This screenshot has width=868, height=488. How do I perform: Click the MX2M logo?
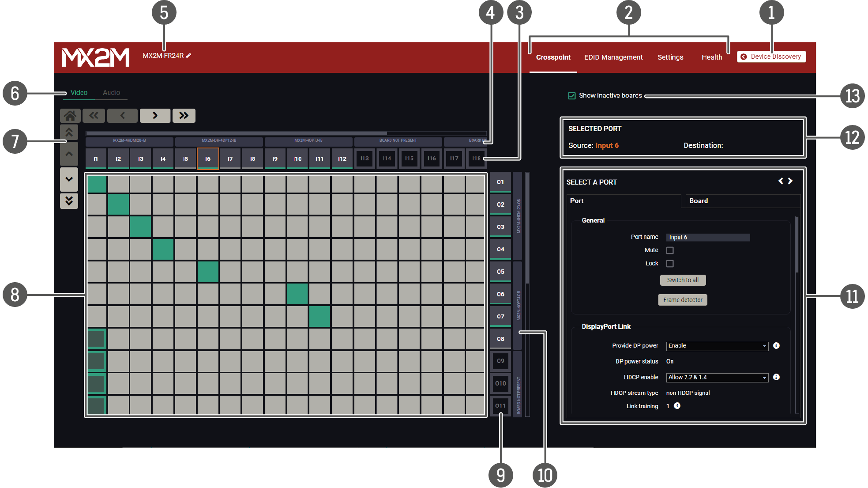click(96, 57)
